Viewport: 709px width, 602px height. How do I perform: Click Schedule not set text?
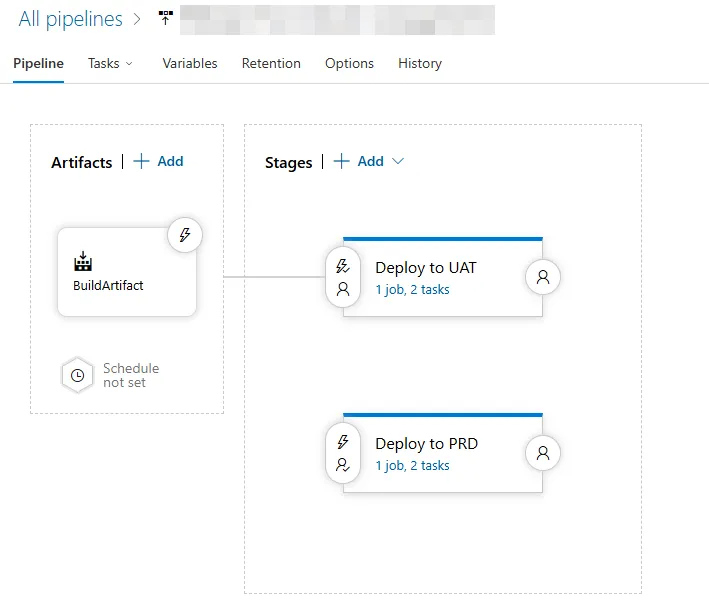(x=131, y=375)
